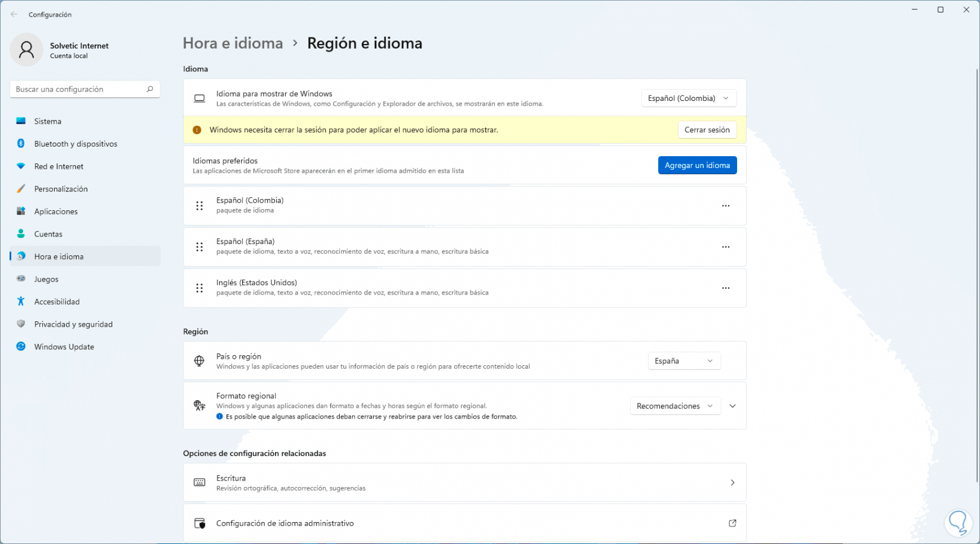980x544 pixels.
Task: Click the Región e idioma page title
Action: tap(365, 43)
